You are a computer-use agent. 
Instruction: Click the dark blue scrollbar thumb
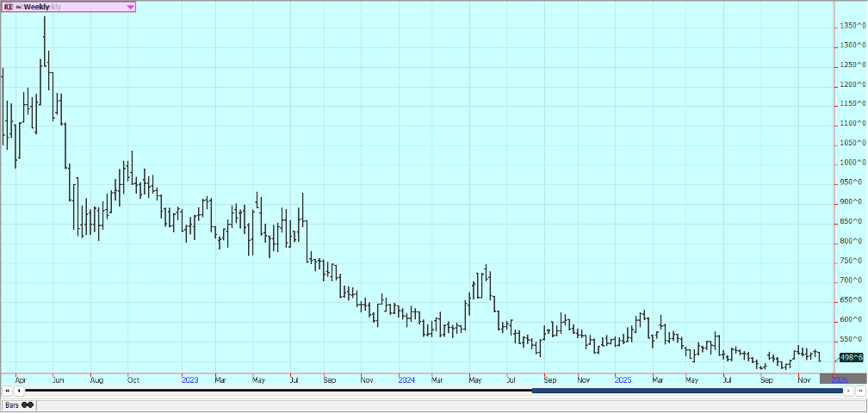click(686, 391)
